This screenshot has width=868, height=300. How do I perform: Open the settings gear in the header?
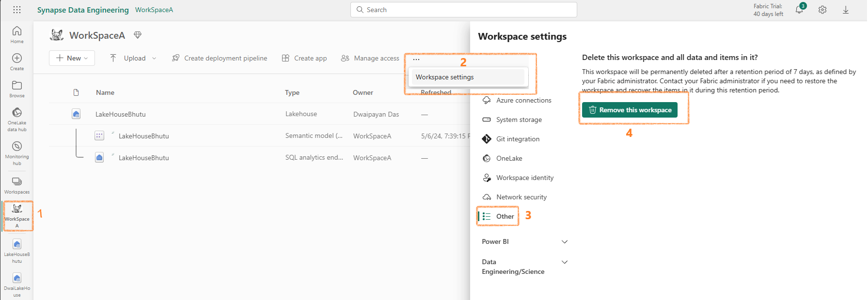[x=822, y=10]
